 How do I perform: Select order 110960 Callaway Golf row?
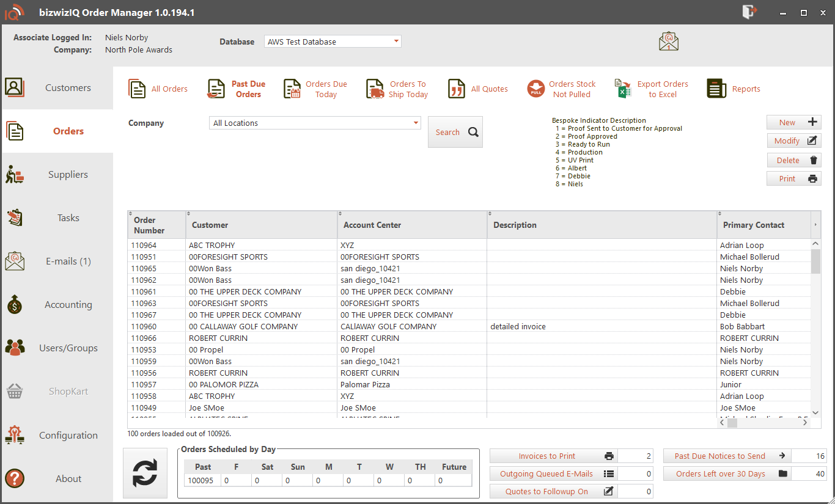[x=243, y=327]
